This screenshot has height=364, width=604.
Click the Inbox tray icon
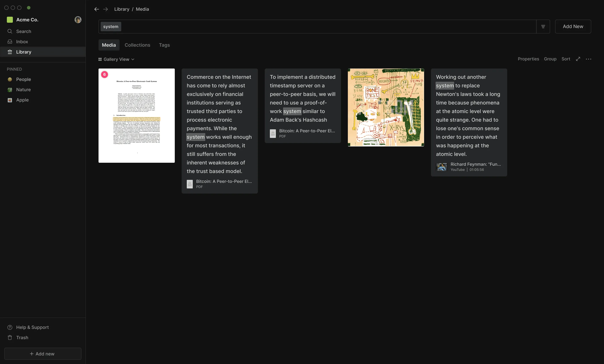[10, 42]
